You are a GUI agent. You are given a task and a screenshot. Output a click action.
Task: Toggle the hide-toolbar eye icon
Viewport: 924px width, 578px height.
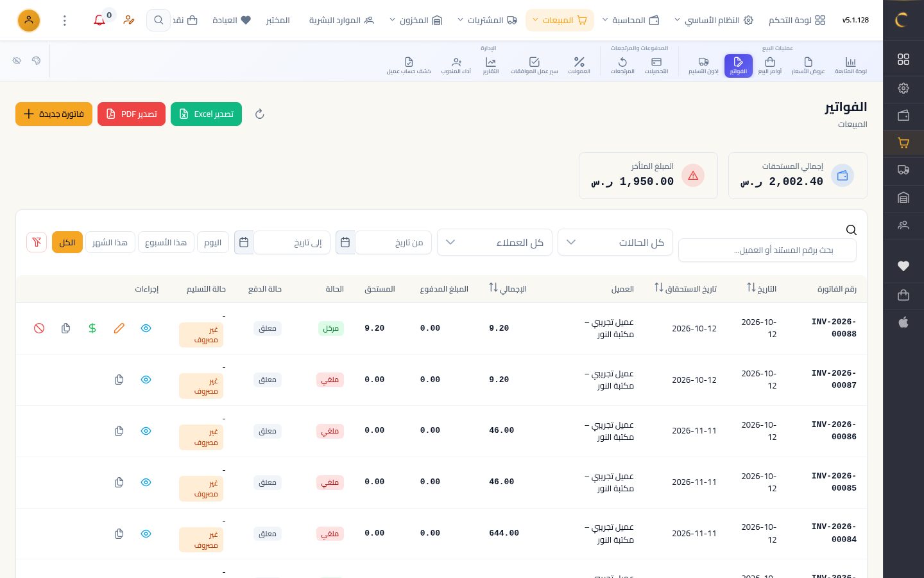pyautogui.click(x=17, y=60)
